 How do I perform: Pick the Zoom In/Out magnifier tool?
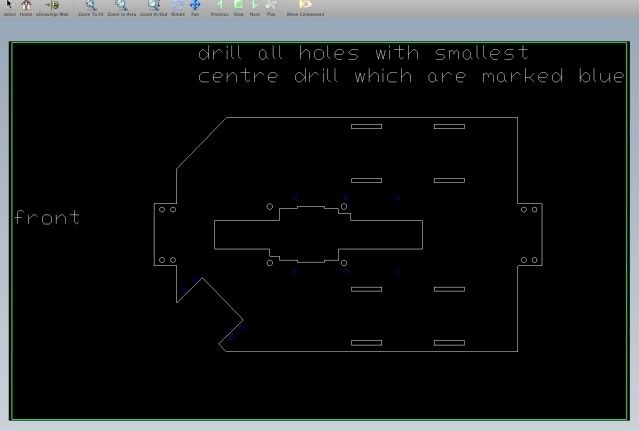pos(153,6)
